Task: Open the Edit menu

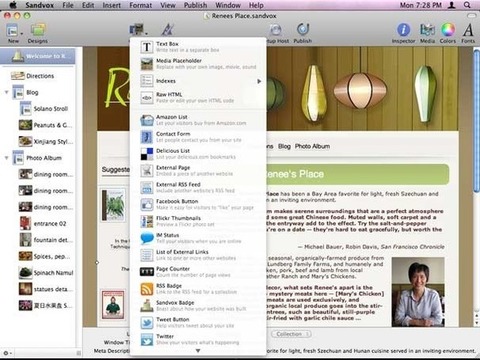Action: 88,5
